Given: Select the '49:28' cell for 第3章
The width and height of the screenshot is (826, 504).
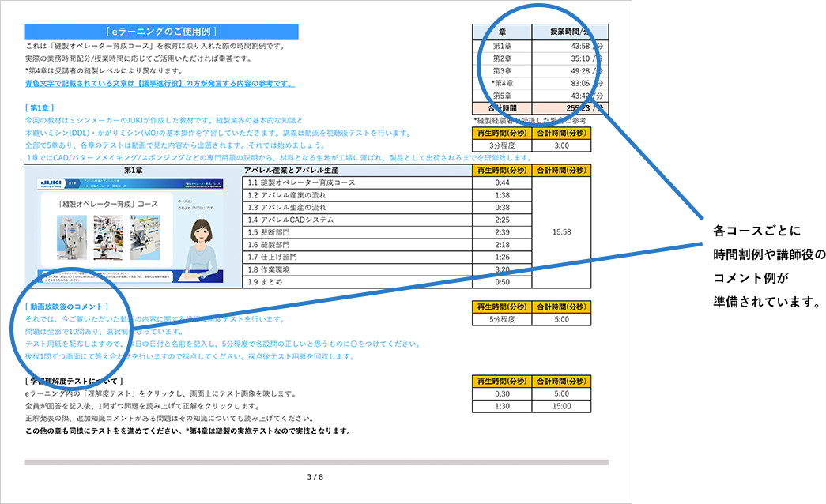Looking at the screenshot, I should click(x=570, y=71).
